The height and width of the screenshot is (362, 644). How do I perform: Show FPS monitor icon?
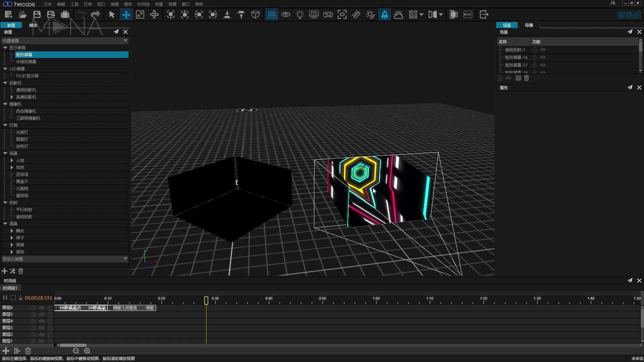[x=314, y=14]
